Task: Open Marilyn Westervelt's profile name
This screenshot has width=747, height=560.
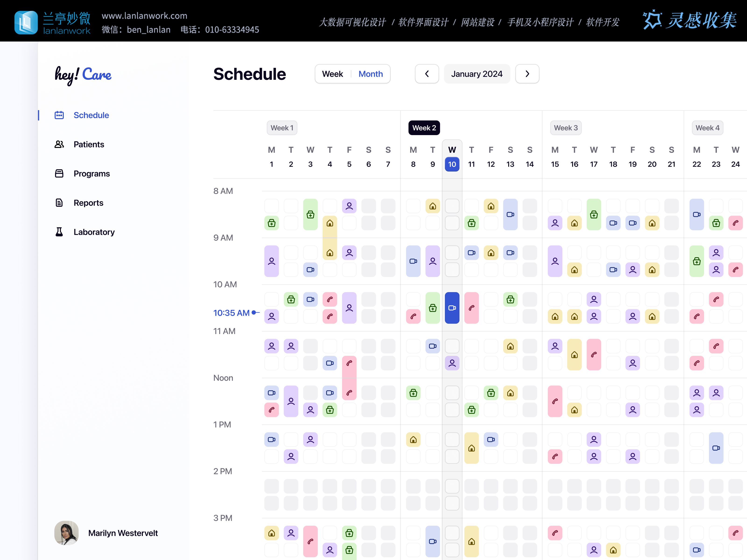Action: coord(123,533)
